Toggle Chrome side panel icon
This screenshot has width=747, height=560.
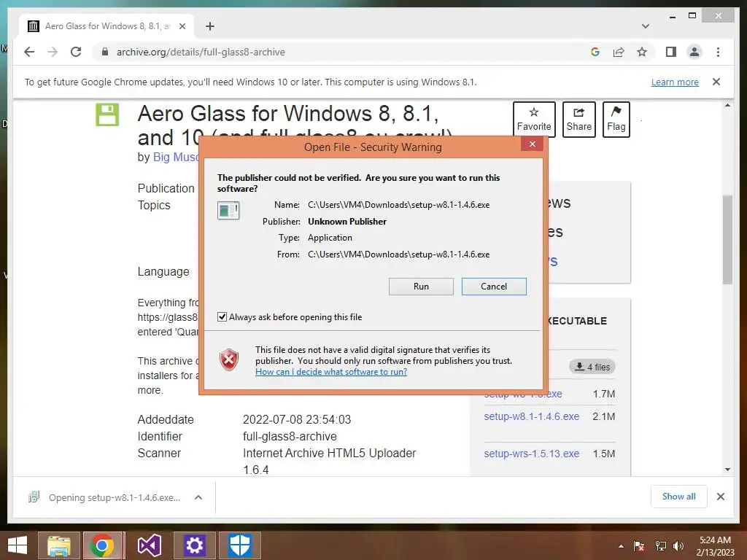[671, 52]
